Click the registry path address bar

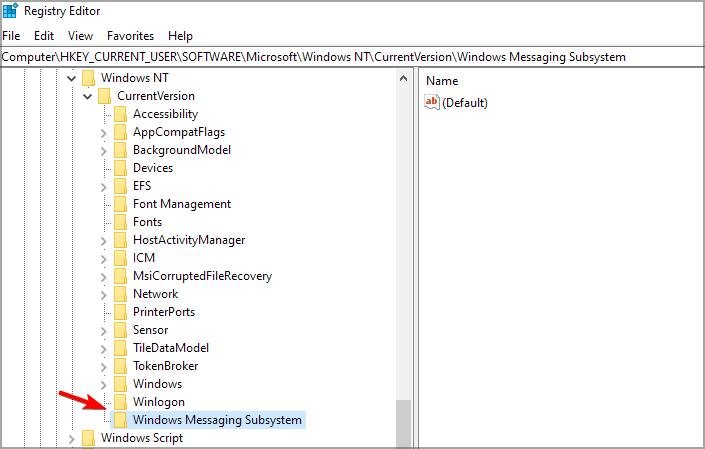352,57
